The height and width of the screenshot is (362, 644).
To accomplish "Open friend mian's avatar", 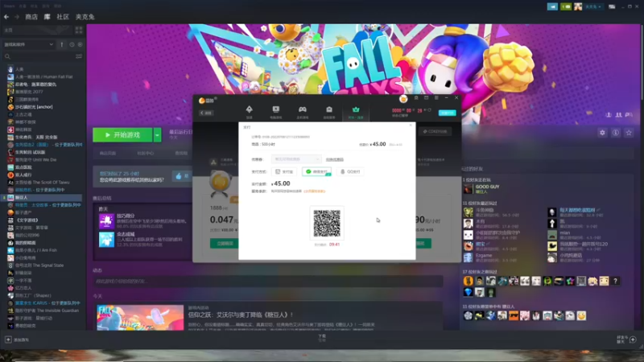I will pyautogui.click(x=552, y=235).
